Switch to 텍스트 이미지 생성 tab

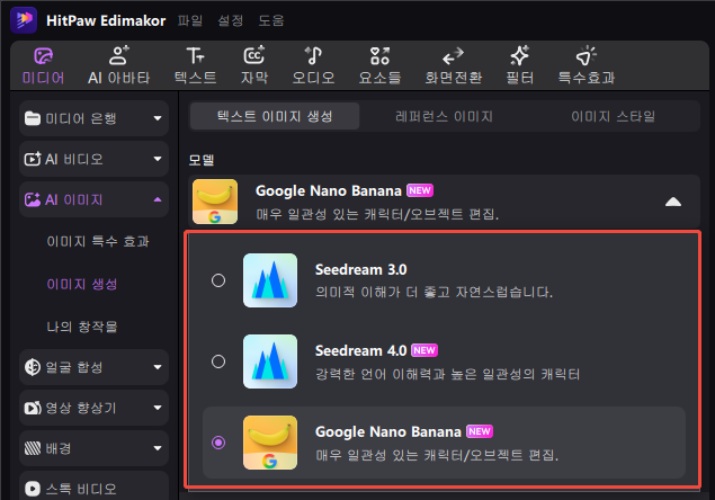[275, 117]
